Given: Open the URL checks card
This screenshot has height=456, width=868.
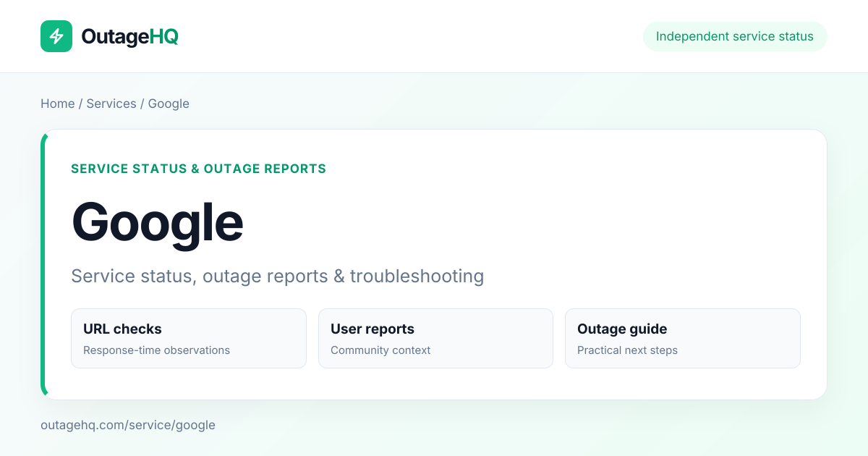Looking at the screenshot, I should [x=189, y=339].
